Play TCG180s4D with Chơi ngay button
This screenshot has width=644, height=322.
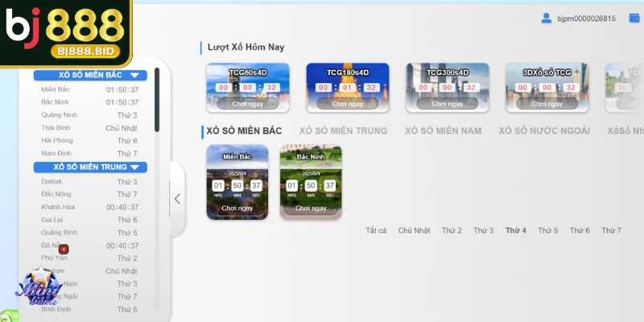pos(348,104)
